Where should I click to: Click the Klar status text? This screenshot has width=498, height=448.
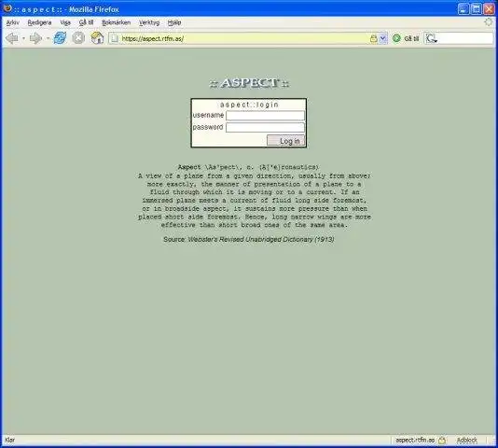(10, 441)
